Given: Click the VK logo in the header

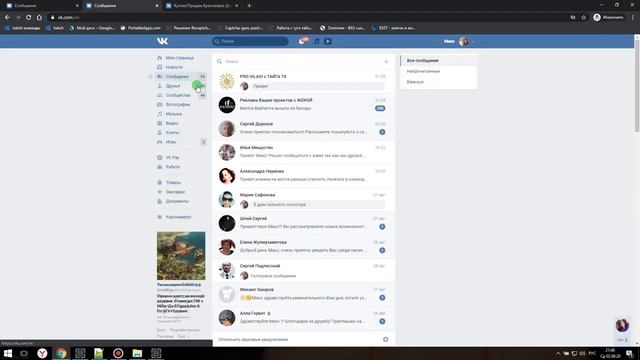Looking at the screenshot, I should tap(162, 41).
